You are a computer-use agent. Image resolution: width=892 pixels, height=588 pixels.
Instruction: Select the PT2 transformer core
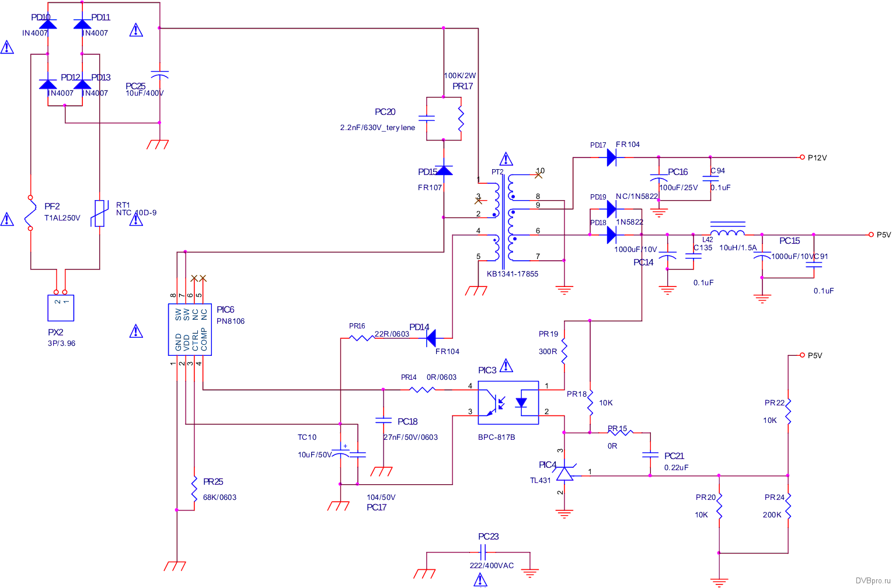(503, 220)
